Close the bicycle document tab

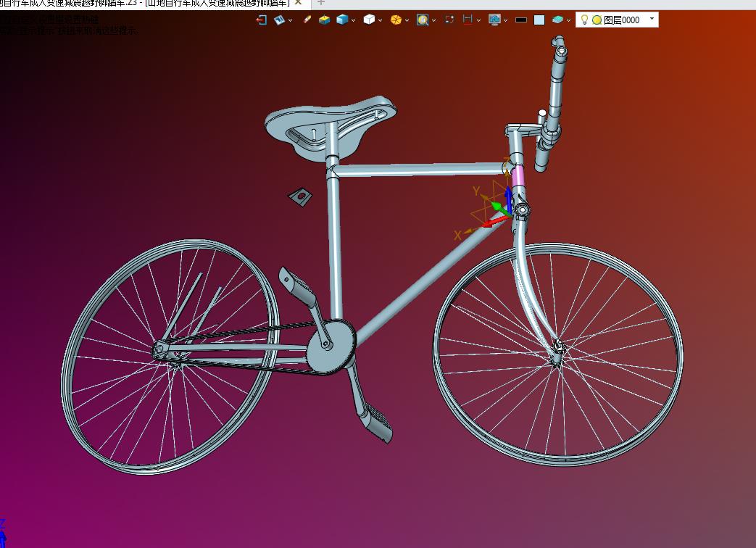tap(299, 3)
